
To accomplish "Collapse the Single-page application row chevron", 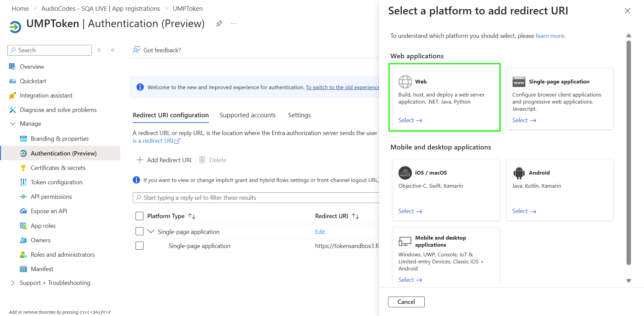I will point(151,232).
